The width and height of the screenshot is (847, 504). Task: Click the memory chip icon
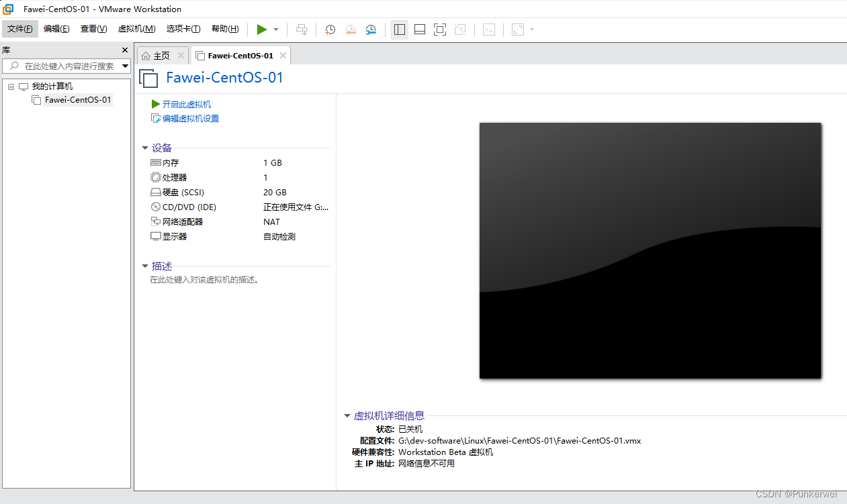(x=156, y=163)
